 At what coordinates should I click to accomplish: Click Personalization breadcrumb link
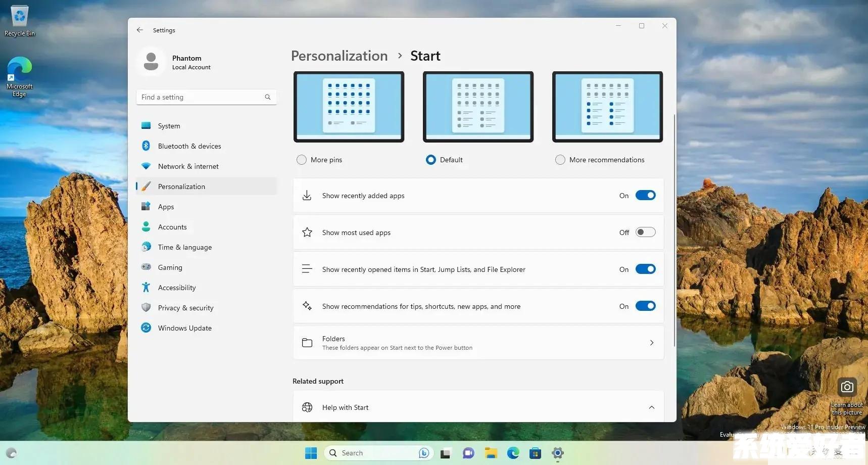339,56
